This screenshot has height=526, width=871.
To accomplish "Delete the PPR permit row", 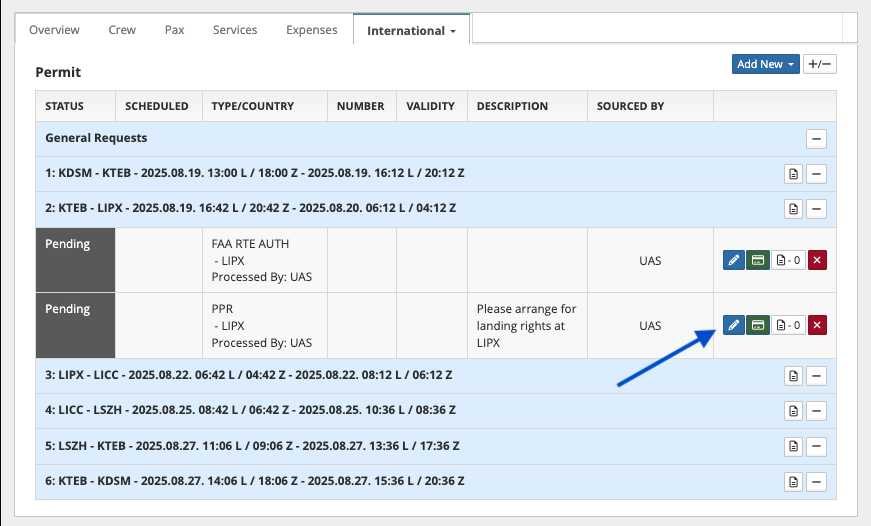I will coord(817,325).
